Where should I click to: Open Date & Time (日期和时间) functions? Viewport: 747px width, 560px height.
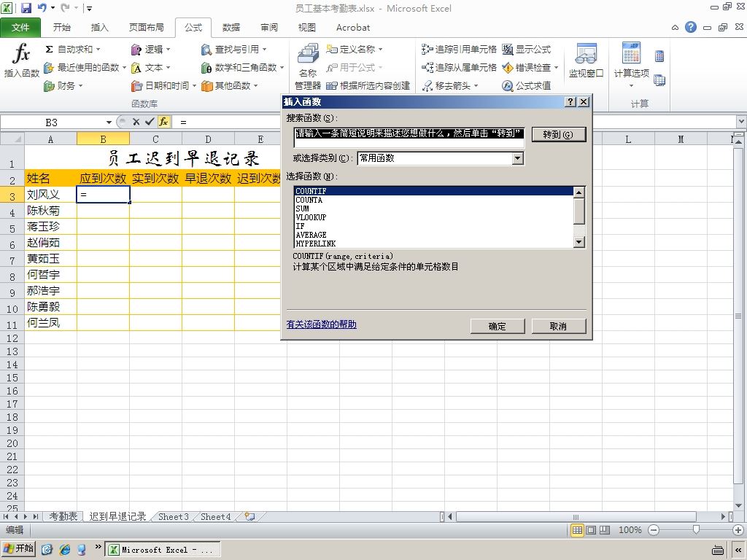click(x=163, y=86)
